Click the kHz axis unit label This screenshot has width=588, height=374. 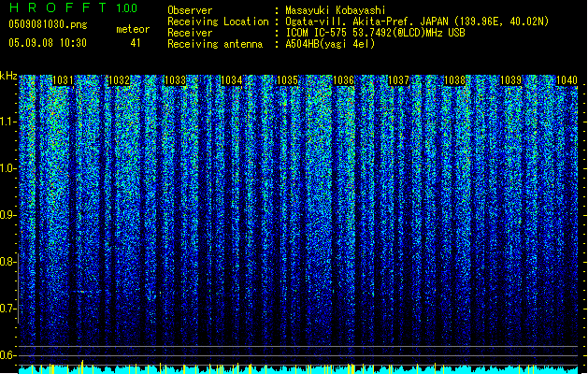[x=8, y=76]
